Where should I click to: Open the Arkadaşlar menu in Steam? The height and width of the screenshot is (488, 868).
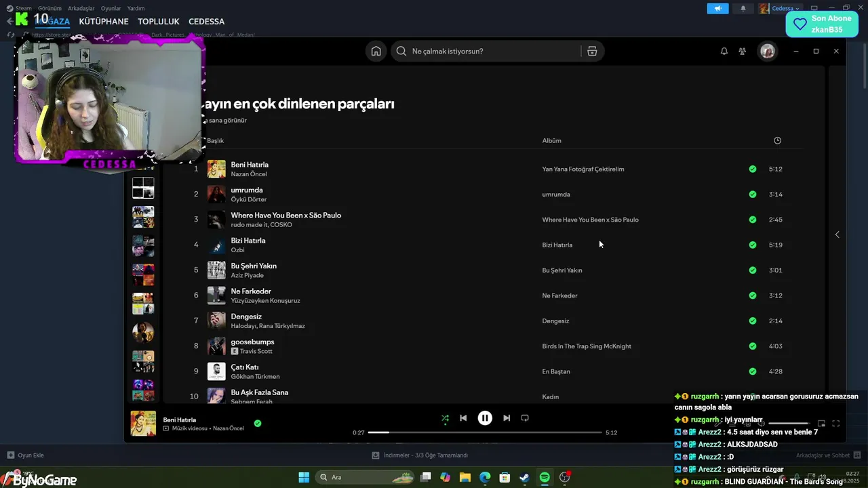(81, 8)
